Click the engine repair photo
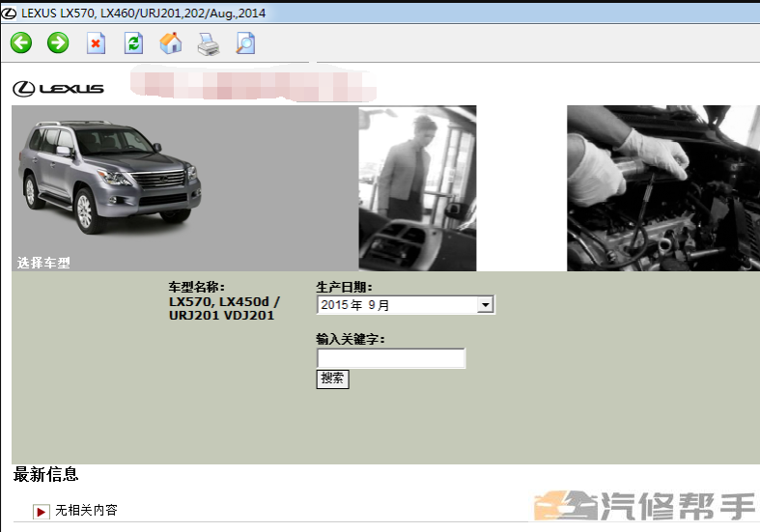 (x=663, y=188)
